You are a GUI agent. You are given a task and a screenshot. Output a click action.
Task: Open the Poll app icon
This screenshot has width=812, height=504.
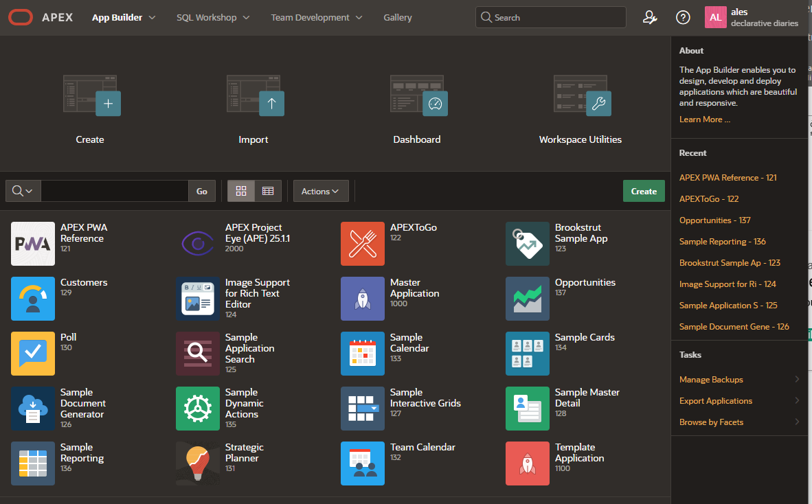(33, 354)
